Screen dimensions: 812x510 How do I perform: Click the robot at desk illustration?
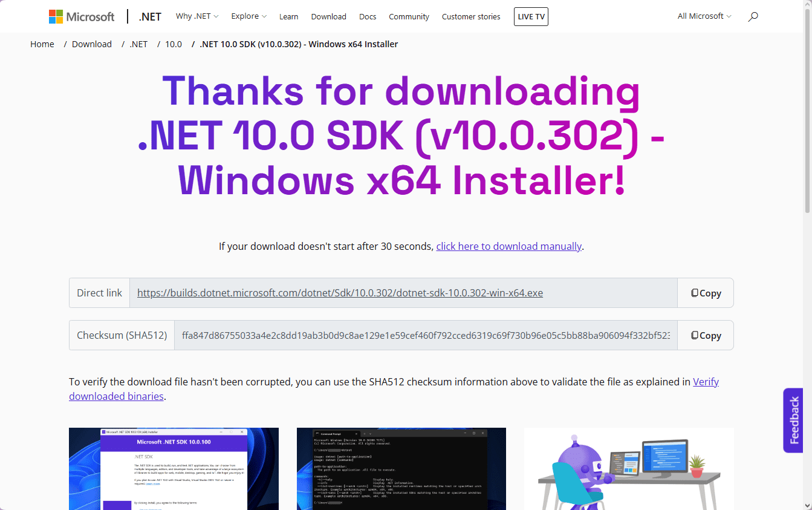pos(629,469)
